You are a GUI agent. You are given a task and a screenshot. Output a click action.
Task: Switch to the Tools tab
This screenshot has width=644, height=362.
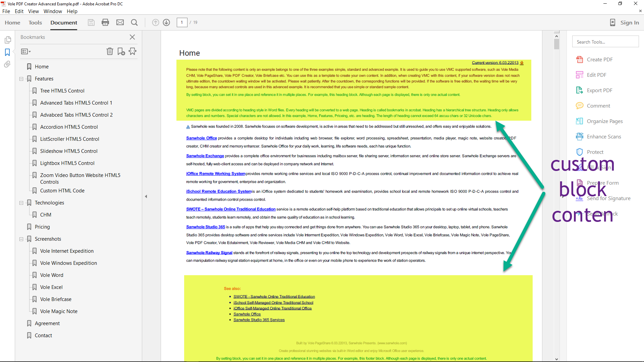[x=35, y=22]
